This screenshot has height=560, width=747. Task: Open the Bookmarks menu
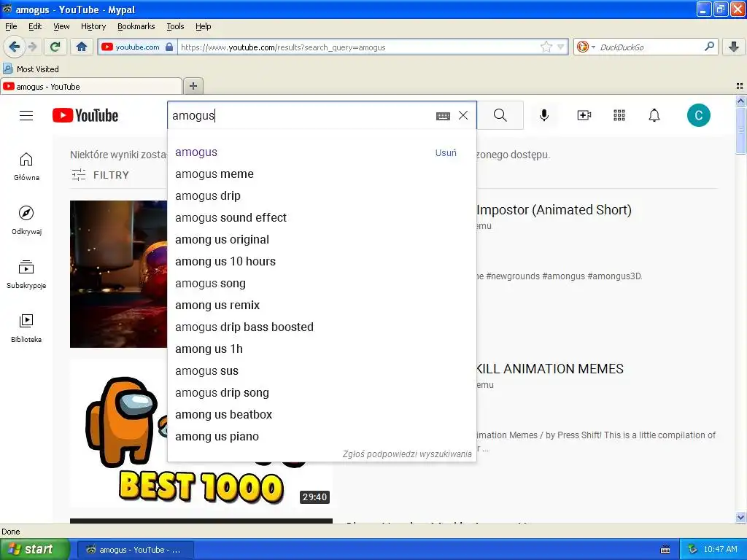(x=136, y=26)
